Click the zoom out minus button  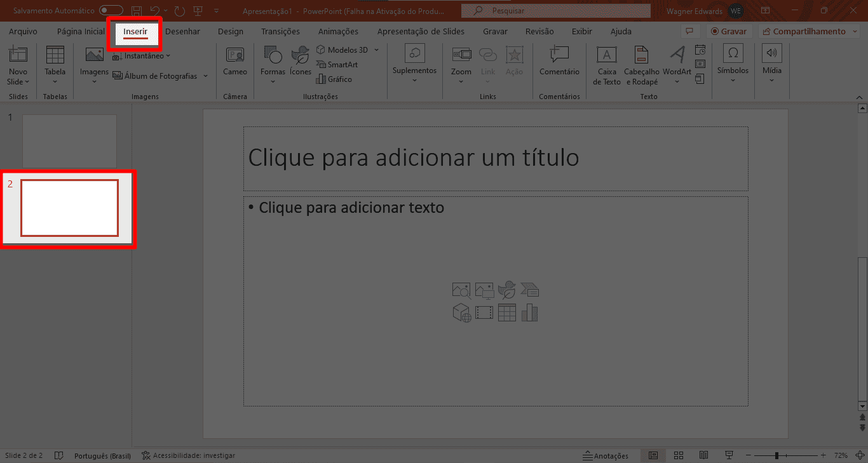tap(747, 455)
